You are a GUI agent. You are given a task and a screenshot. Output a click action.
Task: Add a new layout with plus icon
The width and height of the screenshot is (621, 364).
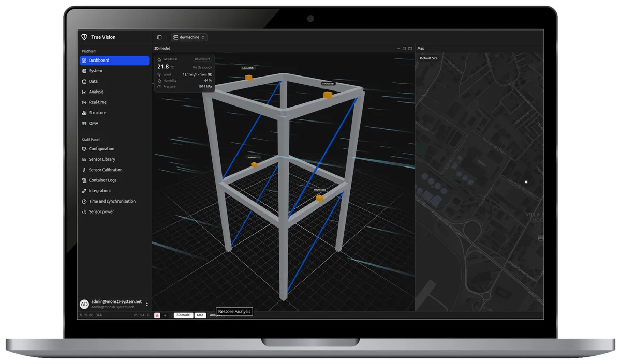(165, 315)
